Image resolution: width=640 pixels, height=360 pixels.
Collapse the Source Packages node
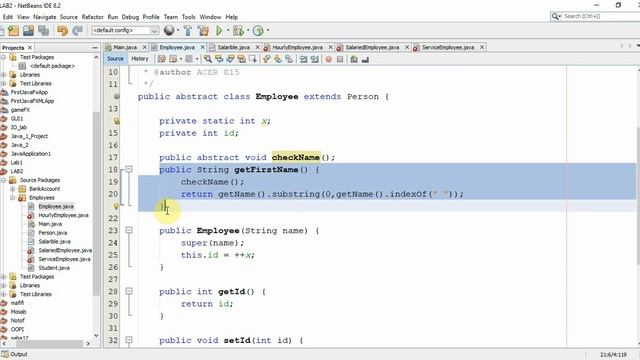point(4,180)
